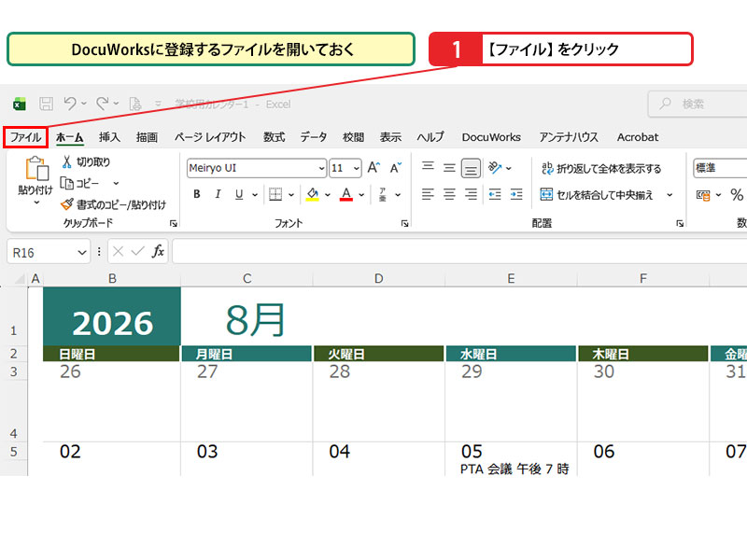747x560 pixels.
Task: Click 折り返して全体を表示する wrap text
Action: (601, 168)
